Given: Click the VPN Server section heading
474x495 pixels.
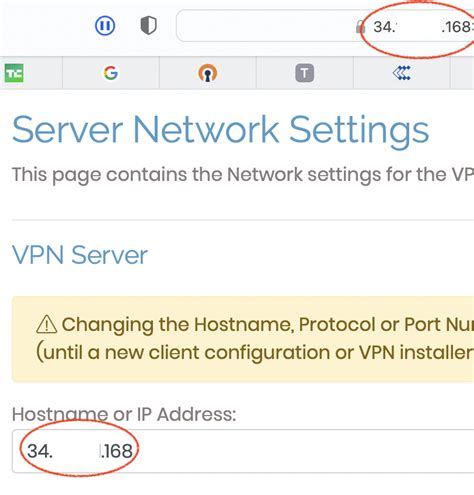Looking at the screenshot, I should pos(80,255).
